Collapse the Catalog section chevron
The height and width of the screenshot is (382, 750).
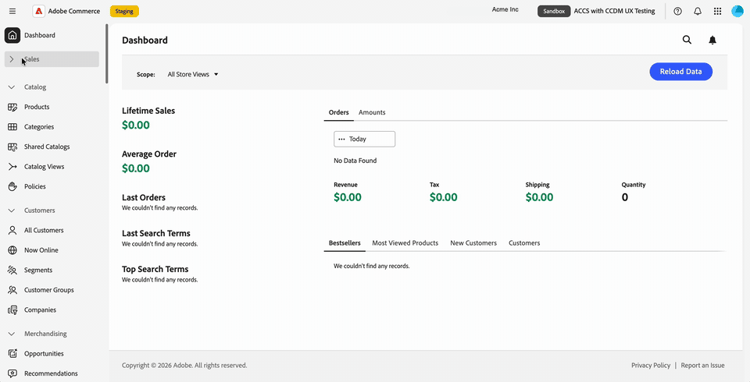tap(12, 87)
